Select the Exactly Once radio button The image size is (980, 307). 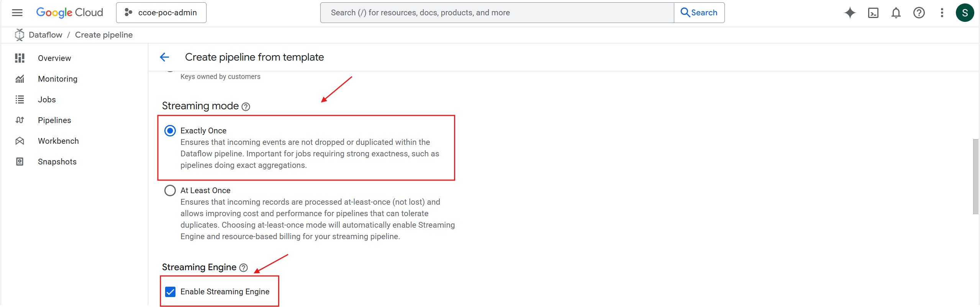click(x=170, y=131)
